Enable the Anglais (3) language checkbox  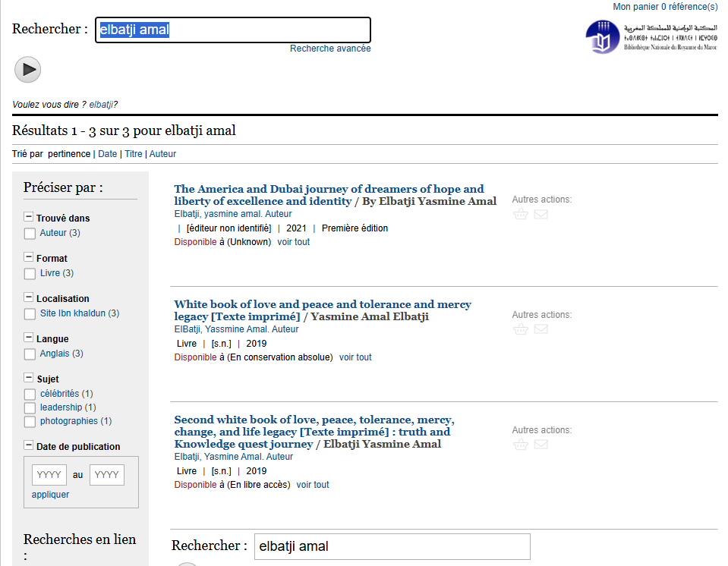pos(30,354)
